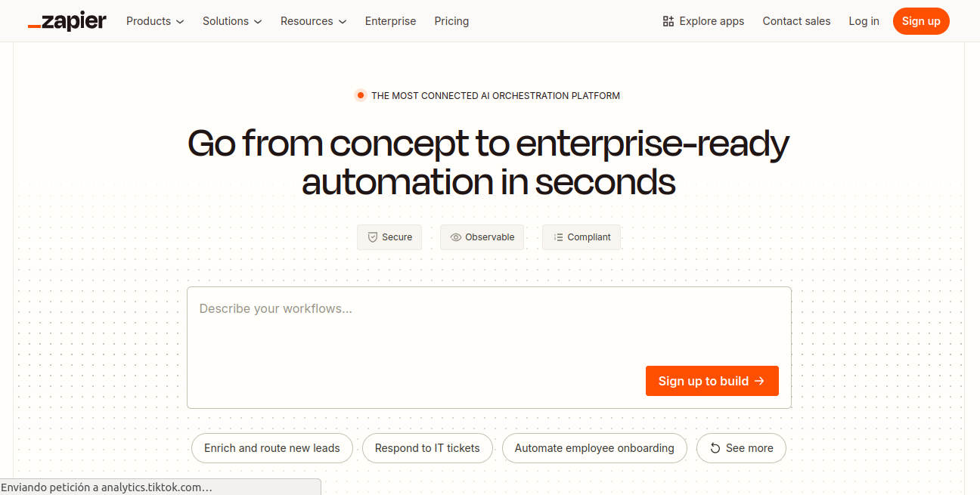
Task: Click the Compliant list icon
Action: [558, 237]
